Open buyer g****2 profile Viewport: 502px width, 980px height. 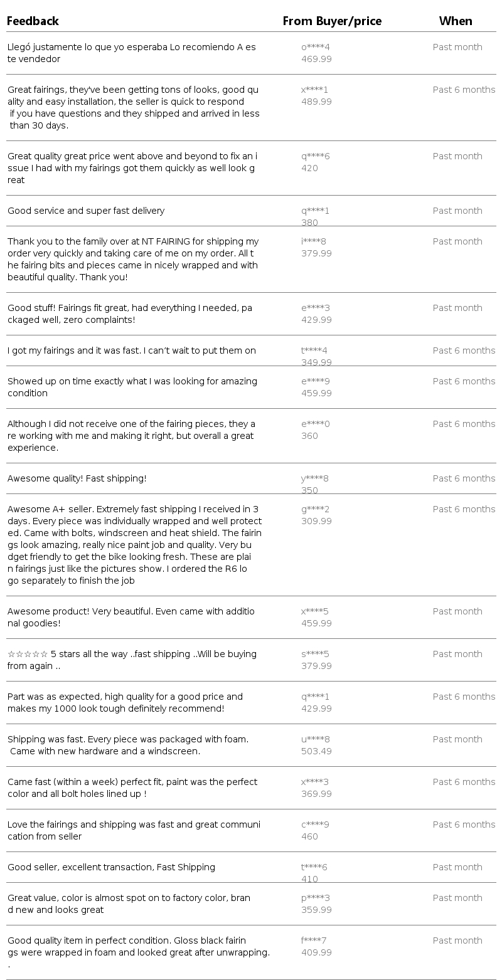pyautogui.click(x=315, y=509)
